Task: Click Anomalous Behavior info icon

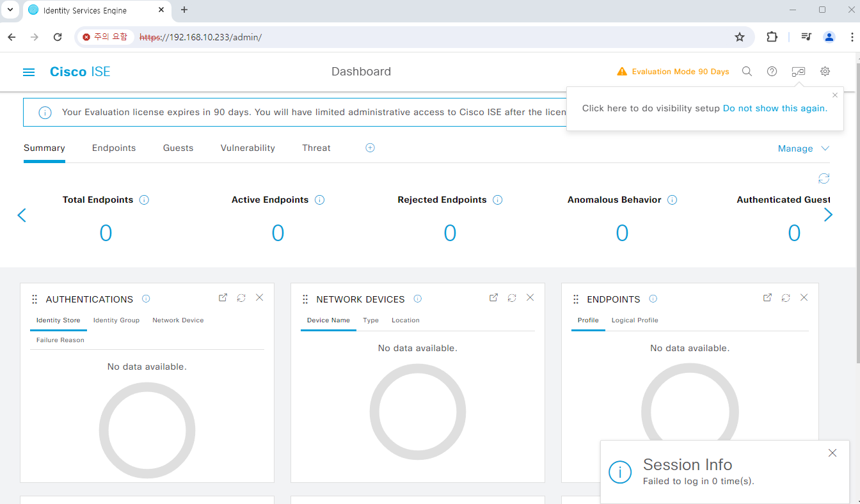Action: tap(673, 200)
